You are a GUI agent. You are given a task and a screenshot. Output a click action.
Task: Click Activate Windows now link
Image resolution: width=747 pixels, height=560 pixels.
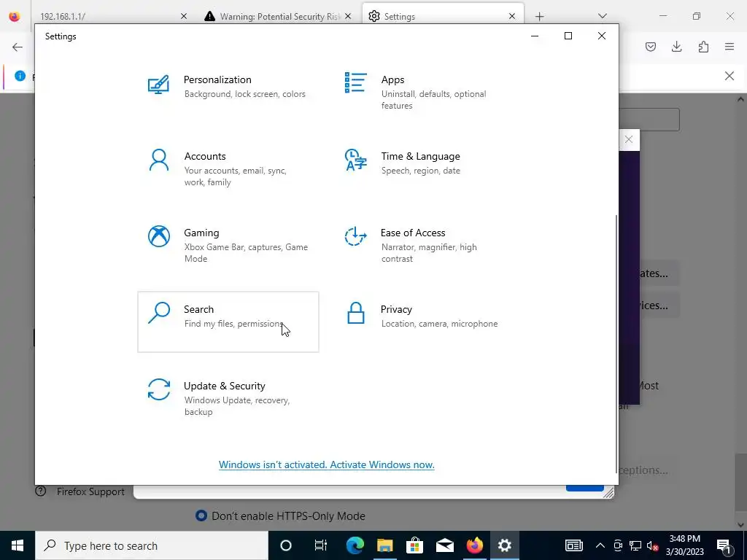[x=326, y=464]
